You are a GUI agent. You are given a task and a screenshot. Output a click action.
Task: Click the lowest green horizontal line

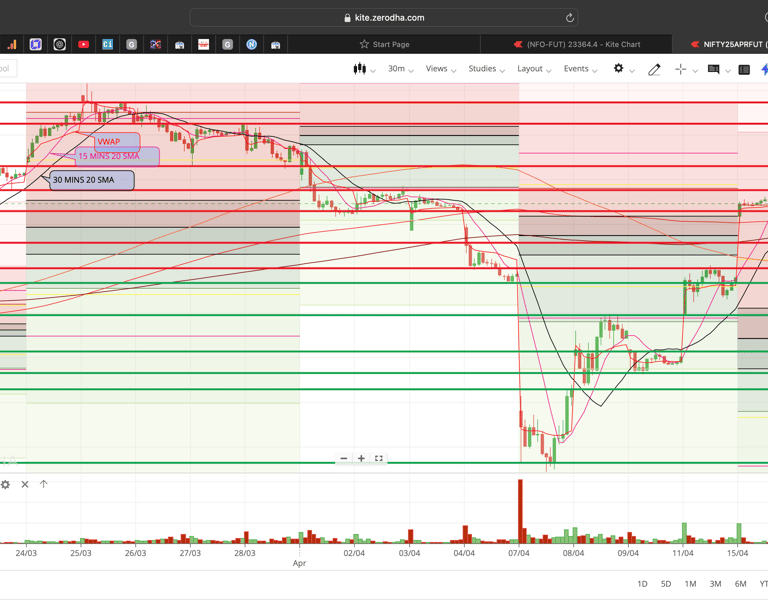tap(384, 462)
